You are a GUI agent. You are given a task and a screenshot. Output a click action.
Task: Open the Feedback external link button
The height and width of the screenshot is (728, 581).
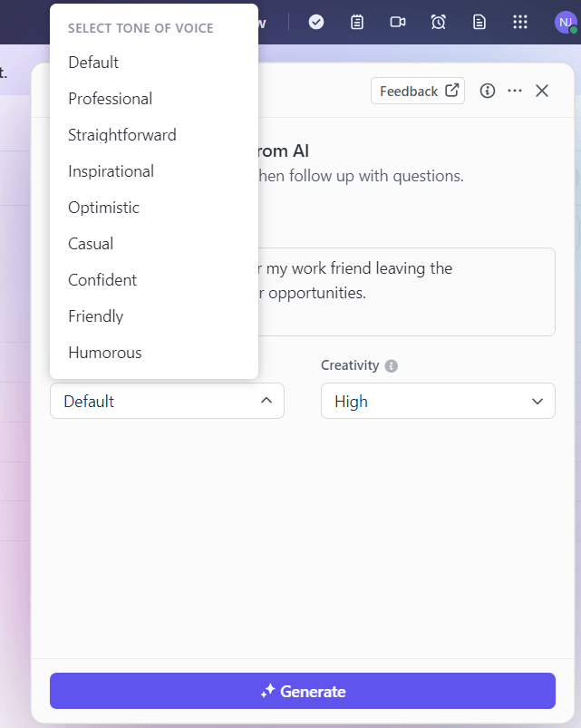pyautogui.click(x=418, y=91)
